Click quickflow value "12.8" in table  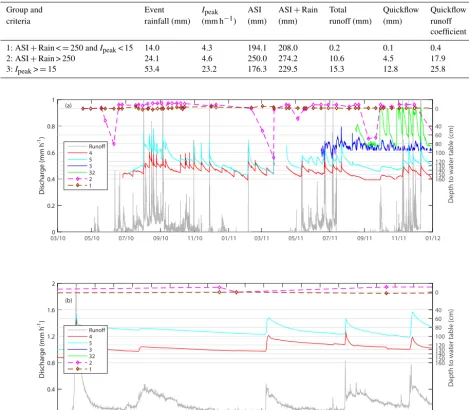pyautogui.click(x=390, y=69)
